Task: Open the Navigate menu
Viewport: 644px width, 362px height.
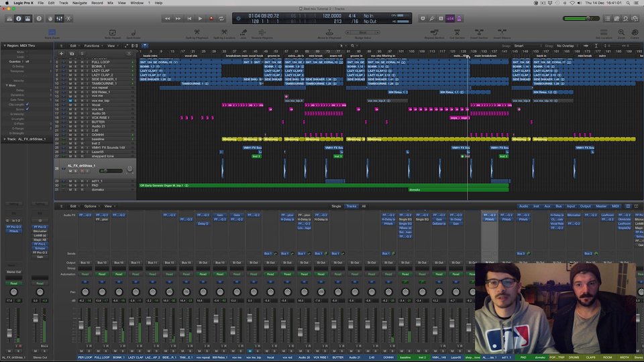Action: pos(80,3)
